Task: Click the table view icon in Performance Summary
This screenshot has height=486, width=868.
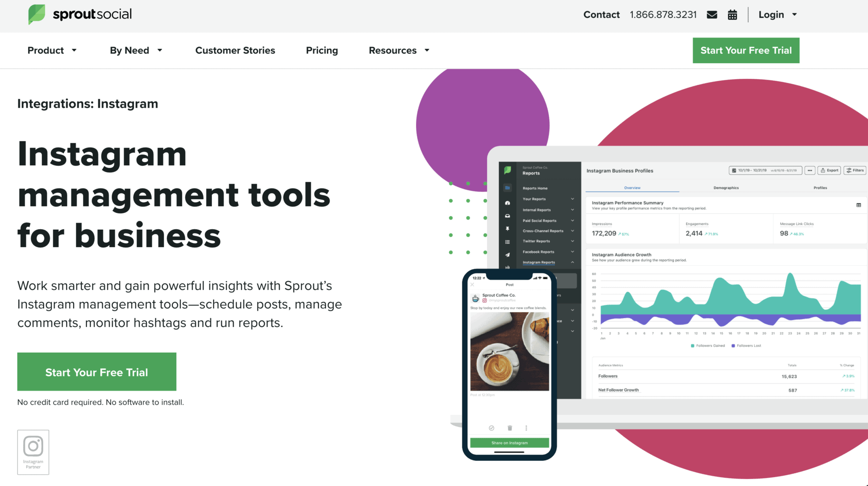Action: tap(858, 205)
